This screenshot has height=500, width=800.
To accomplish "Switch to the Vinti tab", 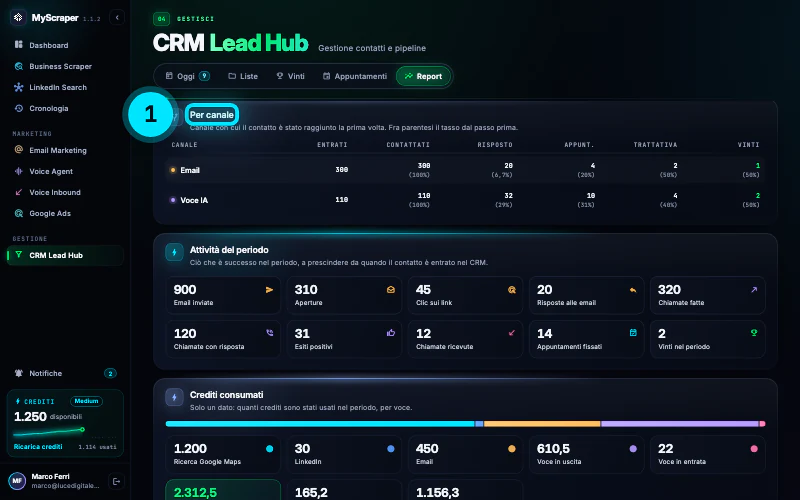I will pos(290,76).
